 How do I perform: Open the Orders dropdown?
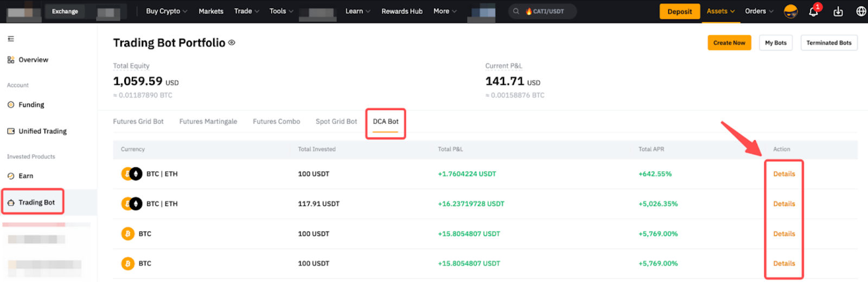pyautogui.click(x=759, y=11)
